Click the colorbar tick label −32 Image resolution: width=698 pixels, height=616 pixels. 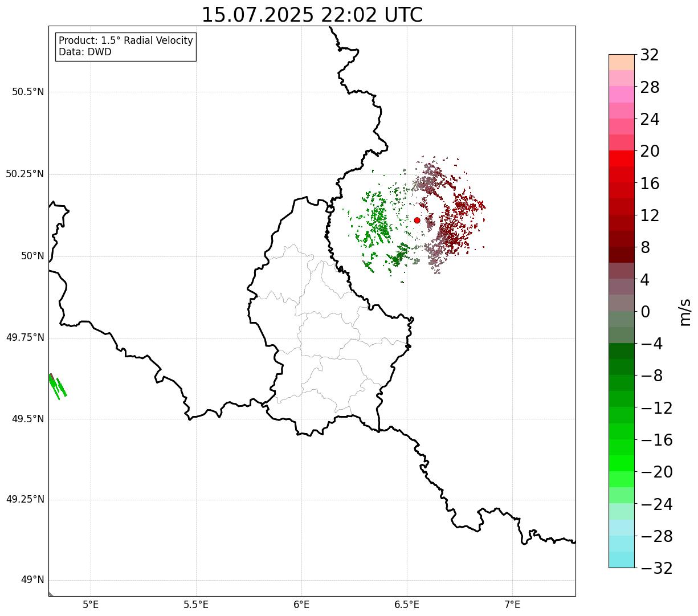pyautogui.click(x=656, y=568)
